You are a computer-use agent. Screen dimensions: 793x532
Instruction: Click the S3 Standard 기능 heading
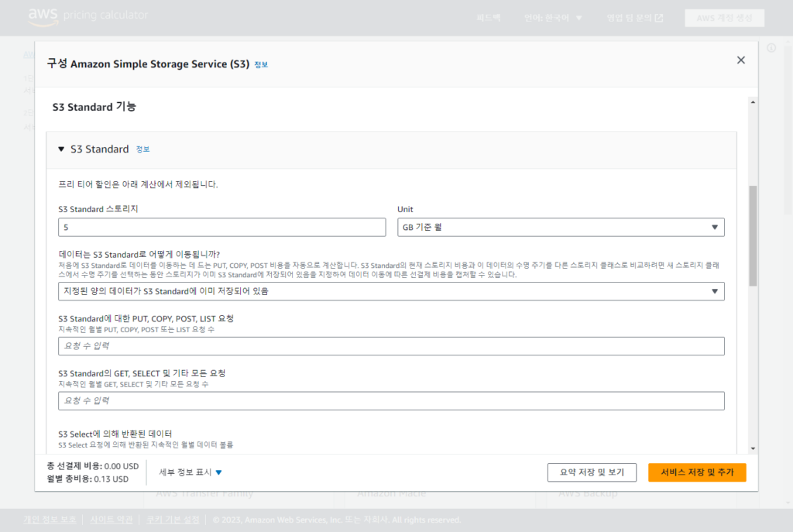click(94, 107)
